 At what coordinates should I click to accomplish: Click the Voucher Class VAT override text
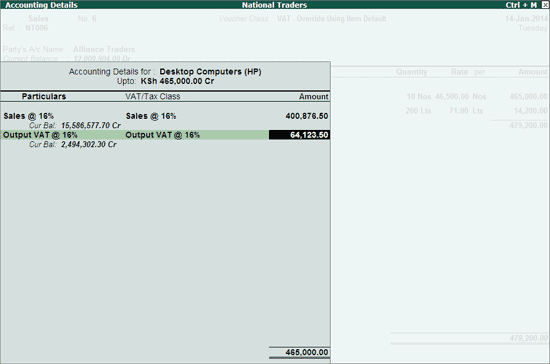(x=331, y=19)
